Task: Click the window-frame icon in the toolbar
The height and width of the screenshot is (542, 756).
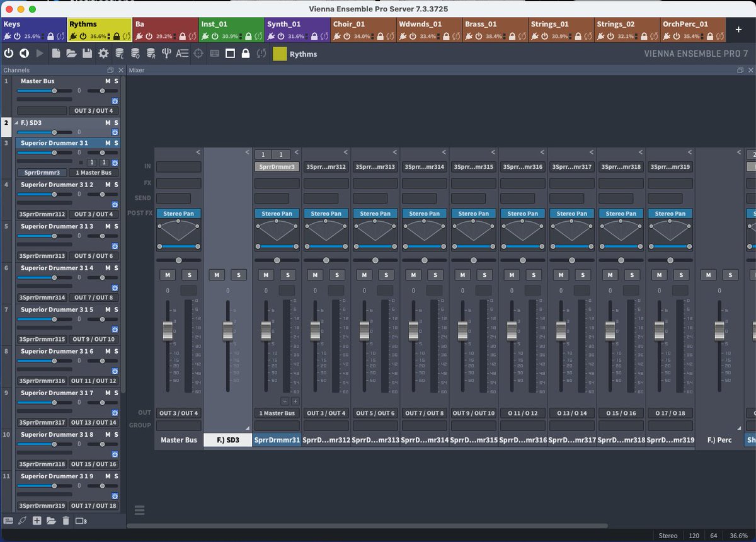Action: pyautogui.click(x=231, y=54)
